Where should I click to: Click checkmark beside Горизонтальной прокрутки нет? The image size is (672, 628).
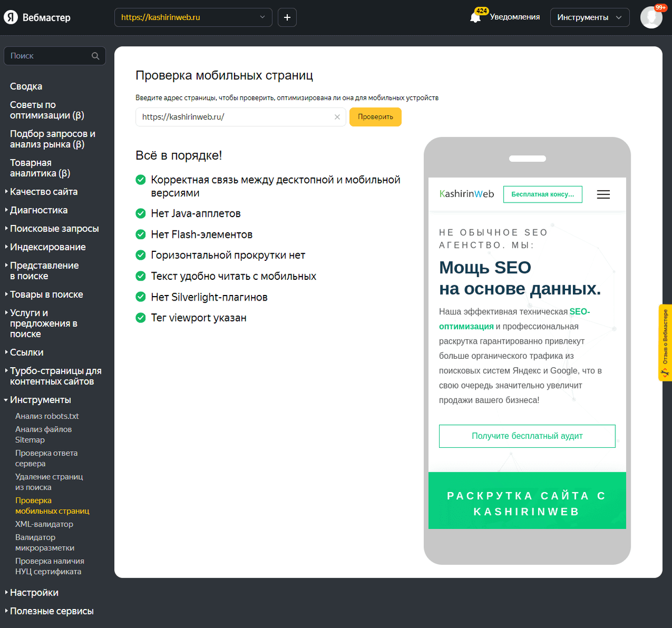click(141, 255)
